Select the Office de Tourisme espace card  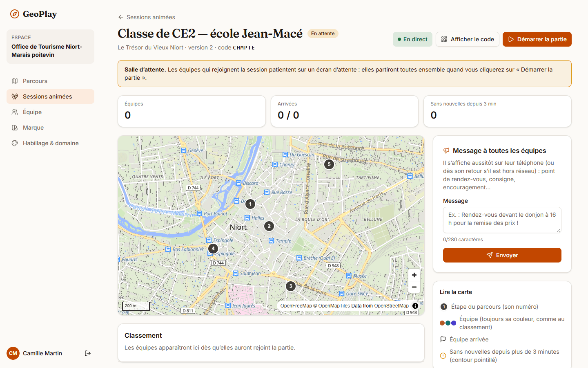50,47
